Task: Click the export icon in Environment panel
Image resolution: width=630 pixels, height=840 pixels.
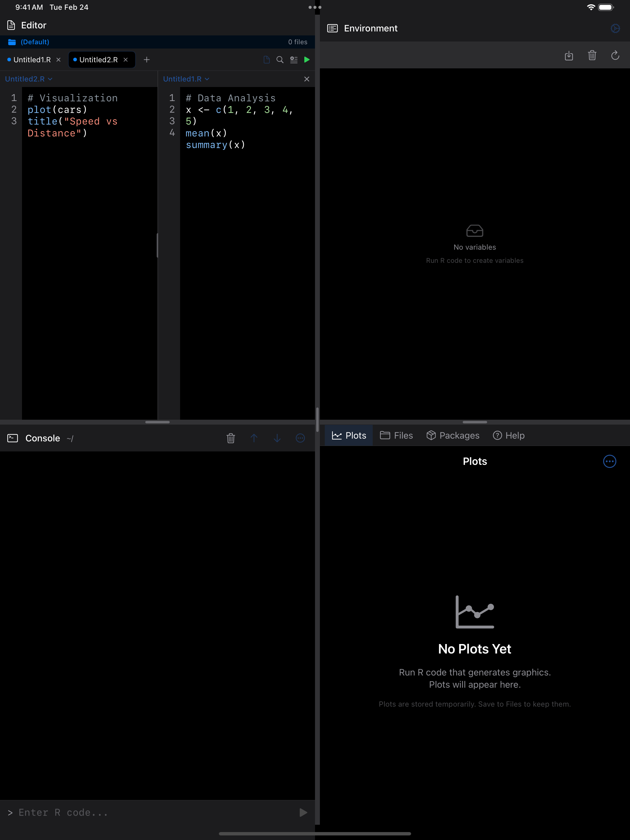Action: [569, 56]
